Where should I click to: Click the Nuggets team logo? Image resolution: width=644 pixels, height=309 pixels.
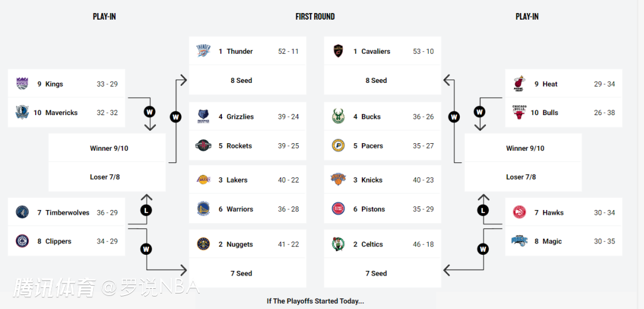point(203,244)
